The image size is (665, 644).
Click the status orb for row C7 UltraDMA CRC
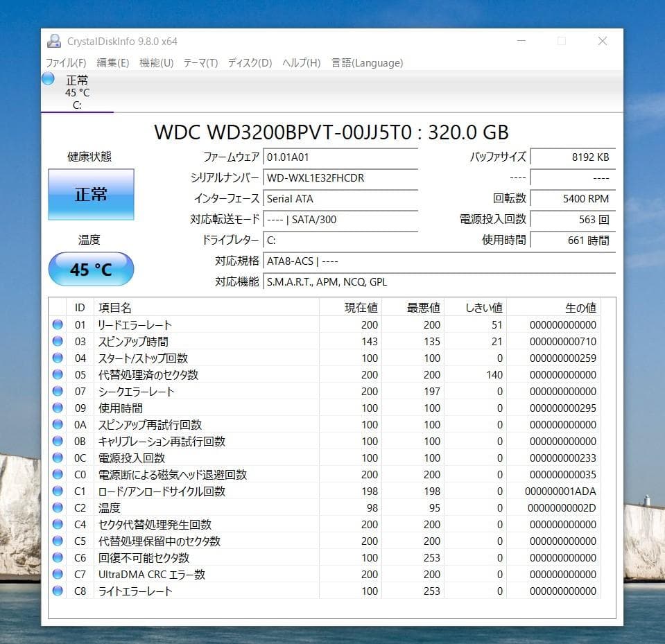coord(58,574)
